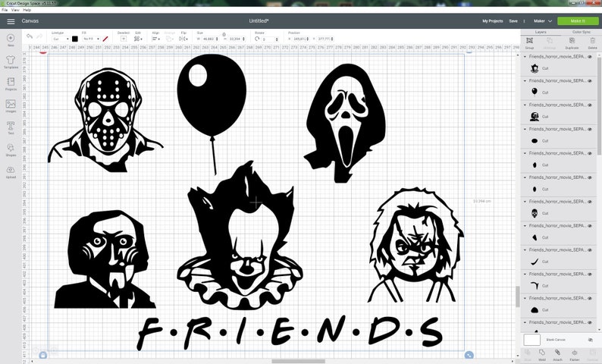Click the Make It button

coord(578,21)
